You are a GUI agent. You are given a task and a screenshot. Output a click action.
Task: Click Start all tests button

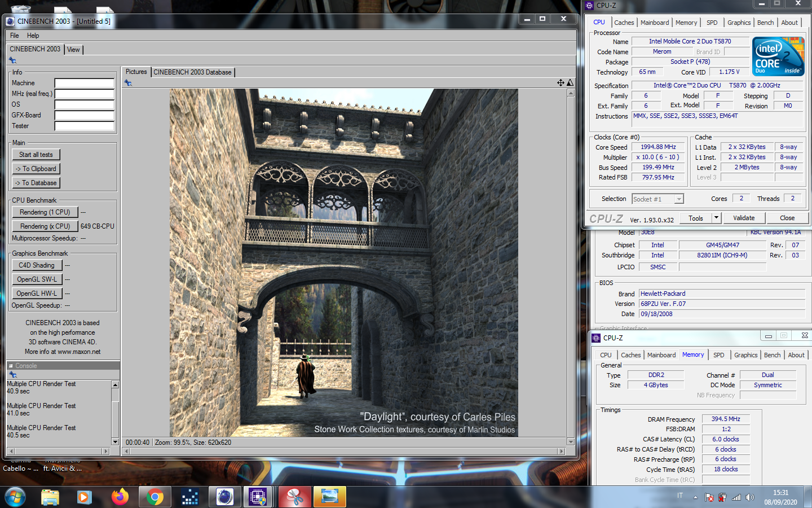coord(36,155)
